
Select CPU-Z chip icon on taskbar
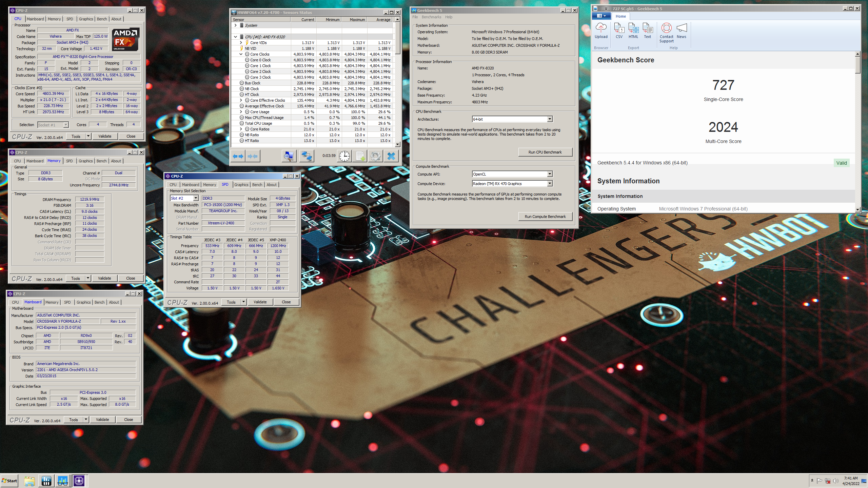pos(79,481)
